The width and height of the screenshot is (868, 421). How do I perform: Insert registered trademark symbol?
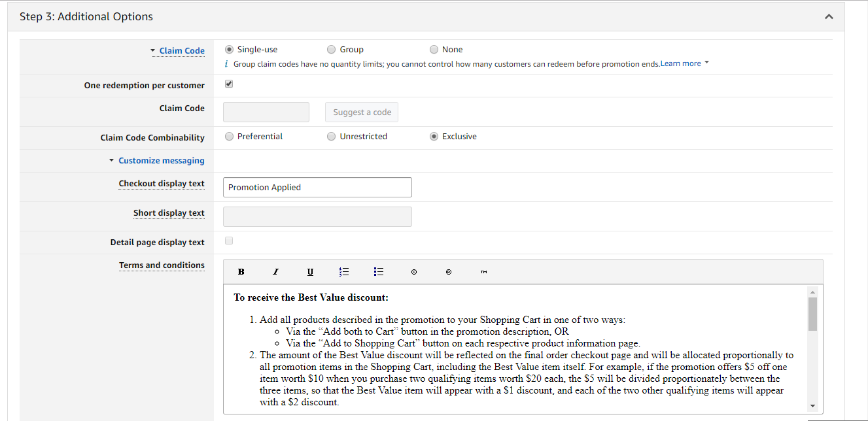tap(449, 272)
